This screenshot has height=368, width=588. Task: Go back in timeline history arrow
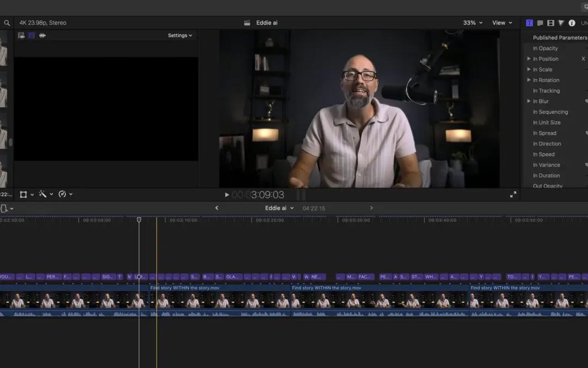coord(217,208)
